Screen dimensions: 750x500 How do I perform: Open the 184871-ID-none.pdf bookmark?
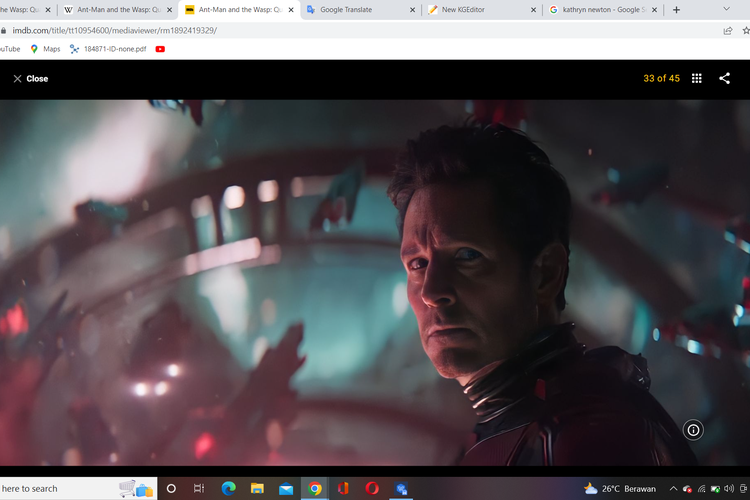coord(110,48)
